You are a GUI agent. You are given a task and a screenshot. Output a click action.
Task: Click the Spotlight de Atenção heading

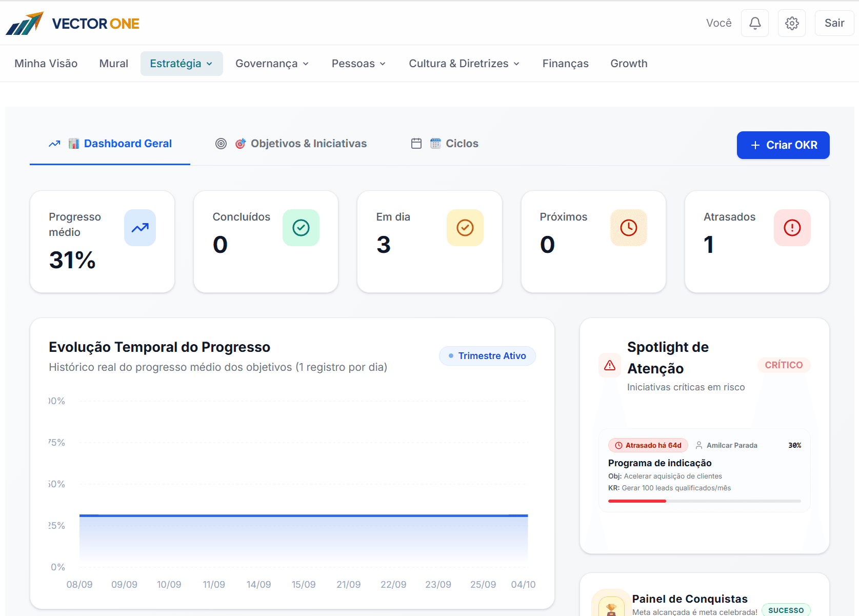click(x=668, y=358)
